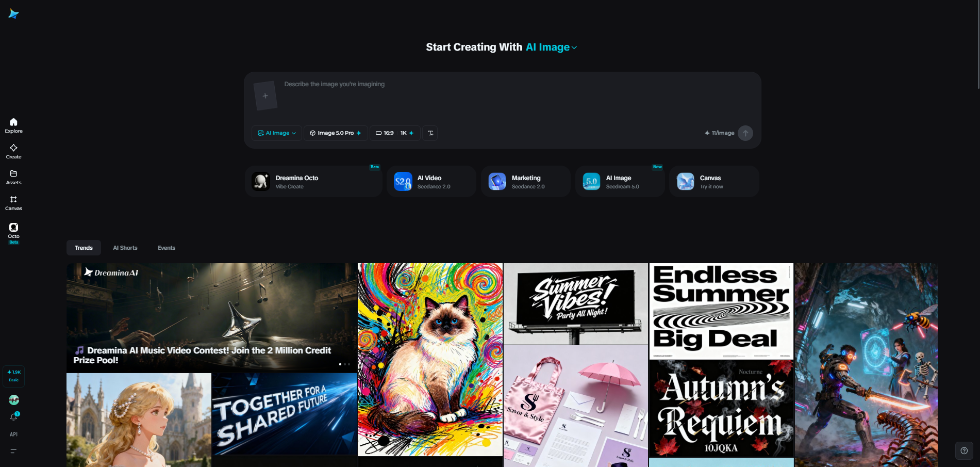
Task: Click the Marketing card icon
Action: 497,182
